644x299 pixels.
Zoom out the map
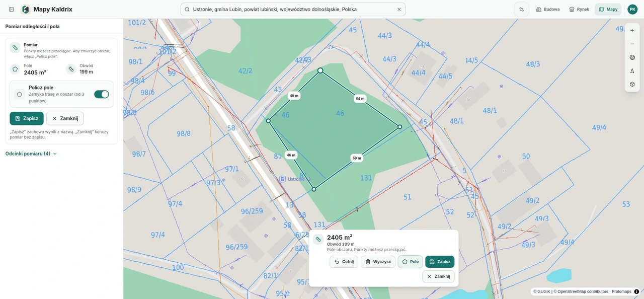[632, 44]
